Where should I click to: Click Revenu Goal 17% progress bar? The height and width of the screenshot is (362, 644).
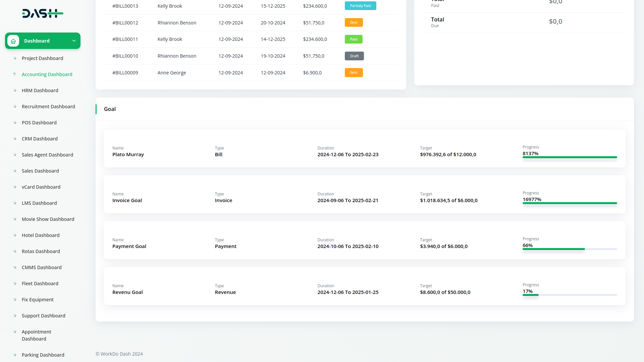(x=570, y=295)
